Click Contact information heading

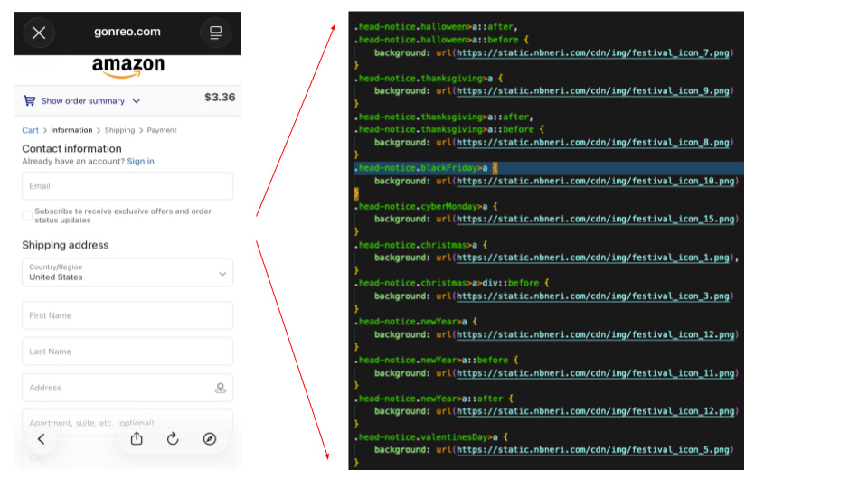click(72, 148)
